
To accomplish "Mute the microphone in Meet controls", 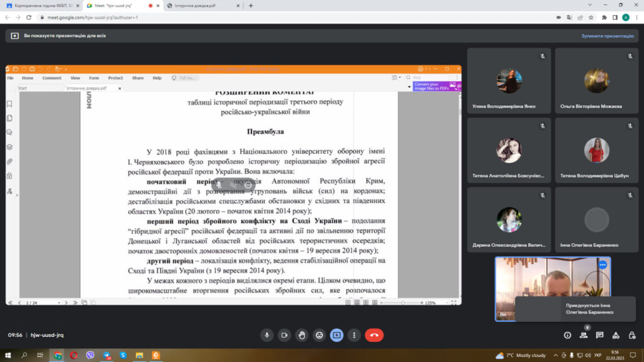I will pyautogui.click(x=267, y=335).
